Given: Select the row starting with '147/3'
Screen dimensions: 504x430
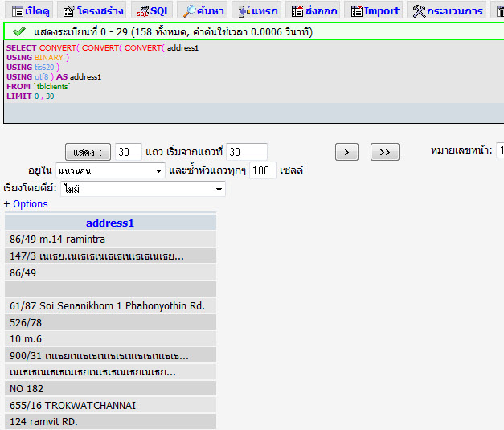Looking at the screenshot, I should click(111, 256).
